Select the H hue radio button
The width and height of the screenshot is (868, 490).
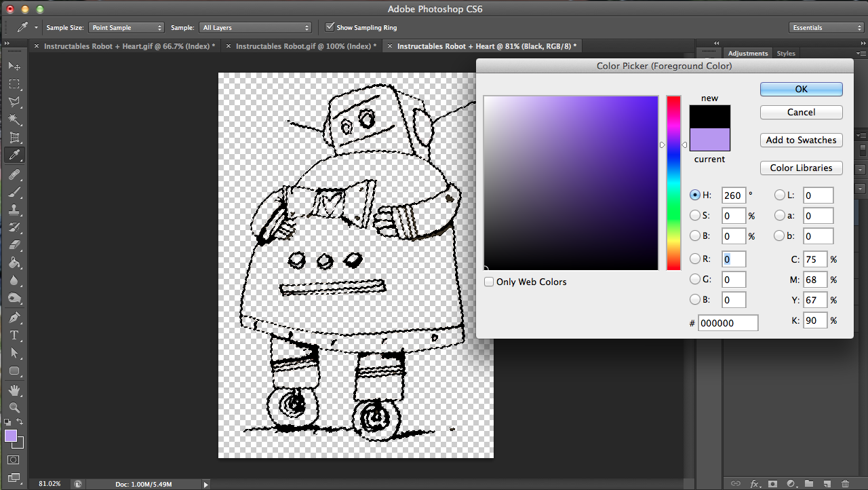(695, 195)
